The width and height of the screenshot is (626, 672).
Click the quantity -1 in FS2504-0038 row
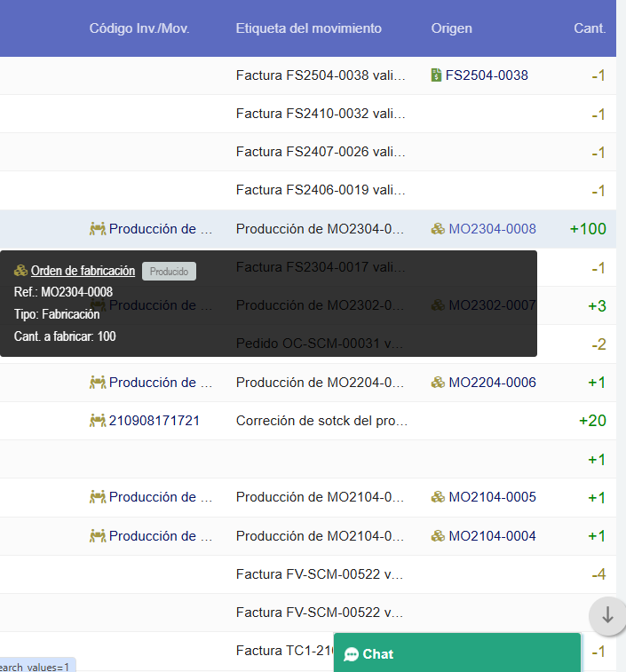click(x=598, y=75)
